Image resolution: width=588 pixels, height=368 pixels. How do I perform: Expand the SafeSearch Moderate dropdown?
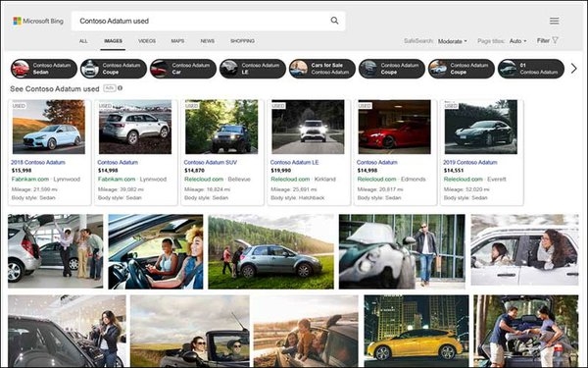pos(452,41)
